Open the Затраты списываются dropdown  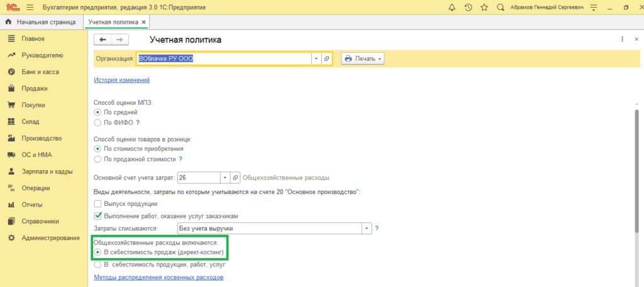[x=366, y=228]
